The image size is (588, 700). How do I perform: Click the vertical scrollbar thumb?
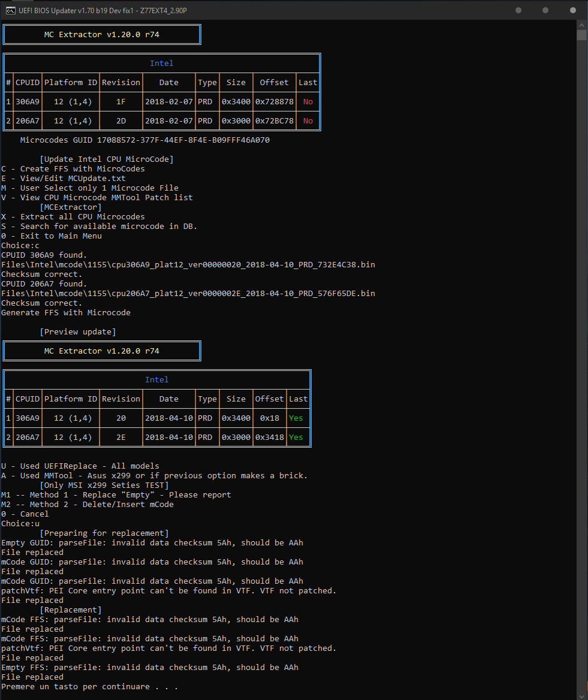click(581, 35)
